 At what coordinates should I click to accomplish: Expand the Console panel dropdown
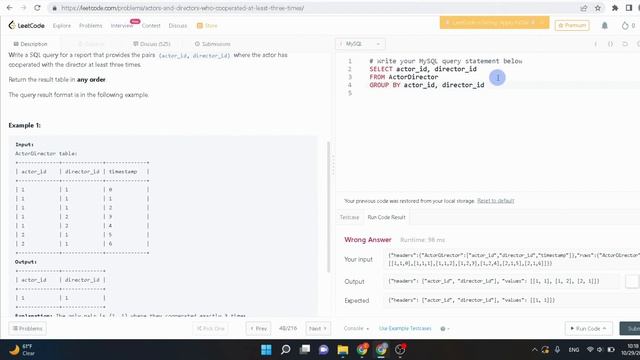pyautogui.click(x=356, y=328)
